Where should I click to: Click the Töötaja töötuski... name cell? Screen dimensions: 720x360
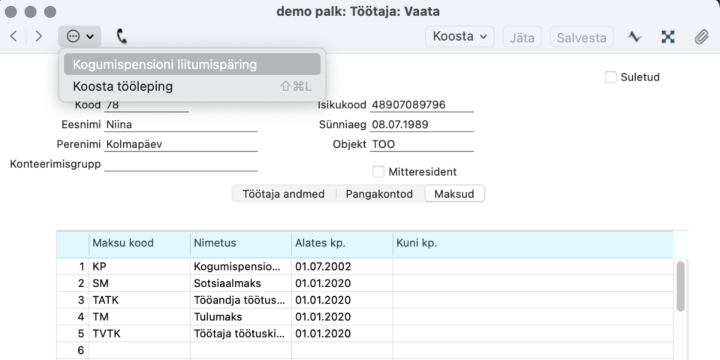[x=241, y=334]
